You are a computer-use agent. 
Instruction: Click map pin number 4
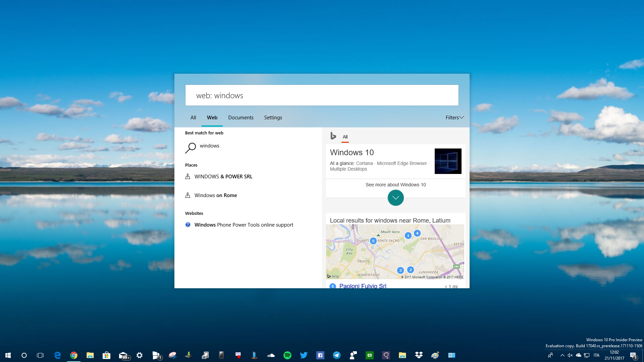(417, 233)
